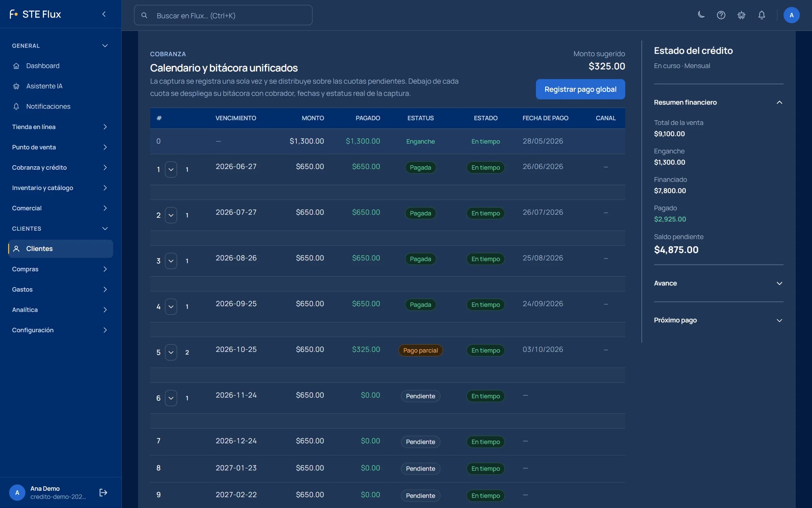Click the FECHA DE PAGO column header
Viewport: 812px width, 508px height.
[x=545, y=118]
